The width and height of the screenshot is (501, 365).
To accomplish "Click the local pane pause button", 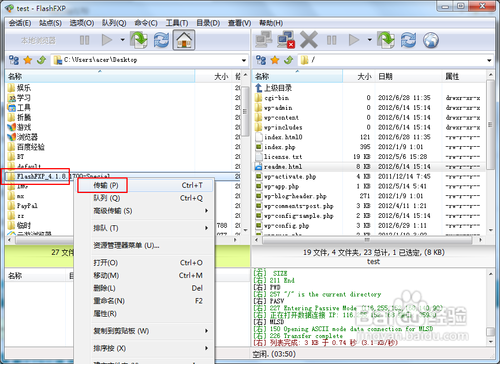I will (x=85, y=40).
